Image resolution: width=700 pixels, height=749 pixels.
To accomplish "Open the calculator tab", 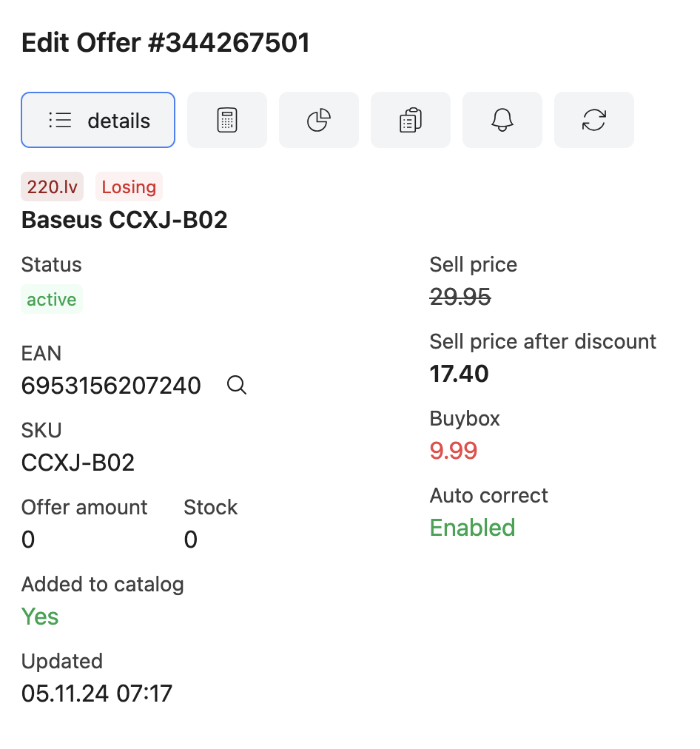I will [x=227, y=119].
